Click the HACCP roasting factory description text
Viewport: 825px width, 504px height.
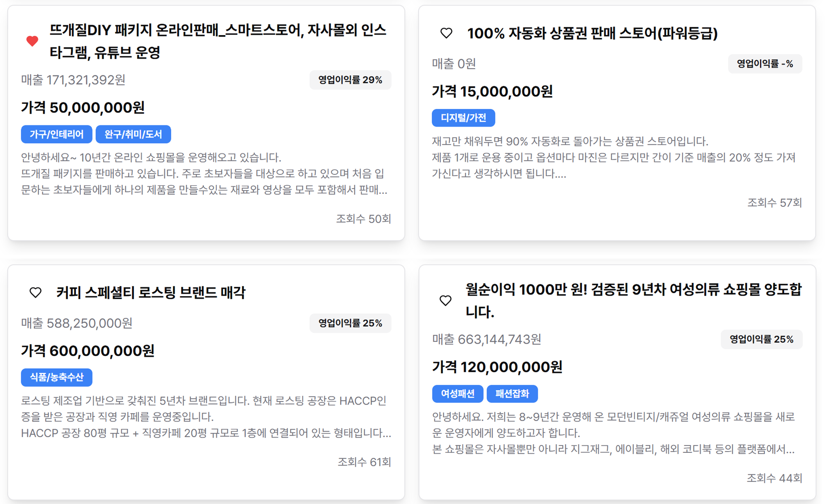tap(206, 417)
